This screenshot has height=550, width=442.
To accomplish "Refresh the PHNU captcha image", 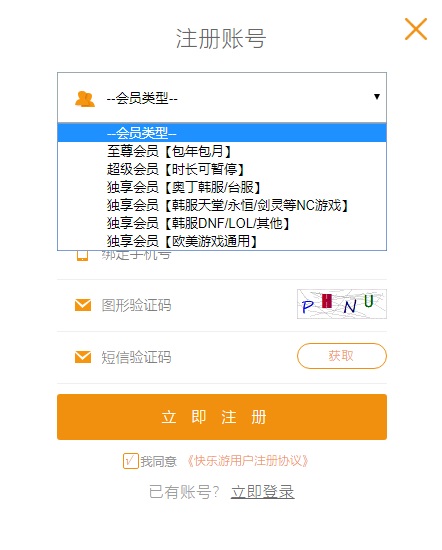I will pyautogui.click(x=342, y=304).
